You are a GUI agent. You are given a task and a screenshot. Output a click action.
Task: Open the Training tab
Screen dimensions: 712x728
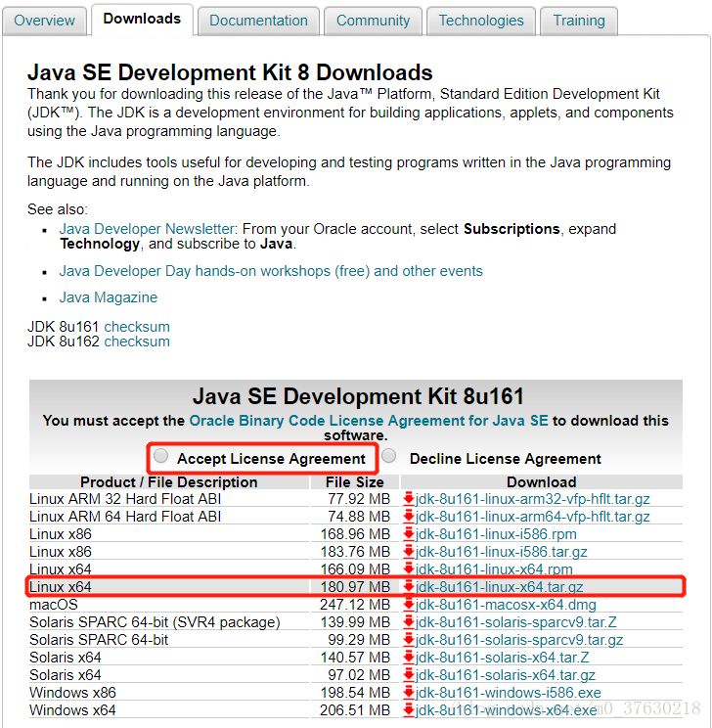[579, 21]
